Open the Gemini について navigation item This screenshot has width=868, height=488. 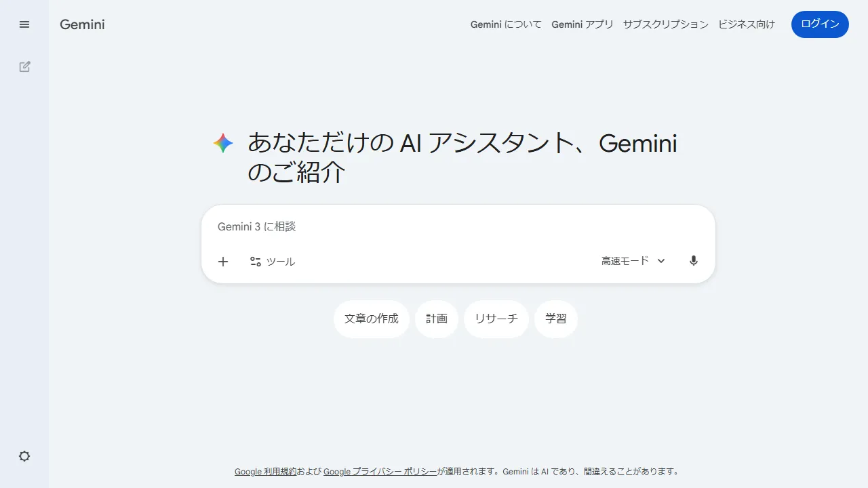[x=506, y=24]
